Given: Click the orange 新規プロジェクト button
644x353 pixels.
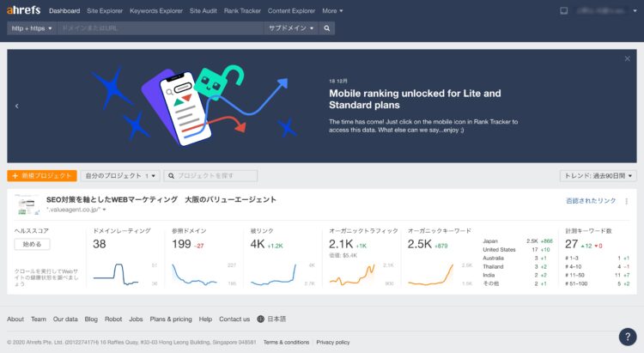Looking at the screenshot, I should click(x=42, y=176).
